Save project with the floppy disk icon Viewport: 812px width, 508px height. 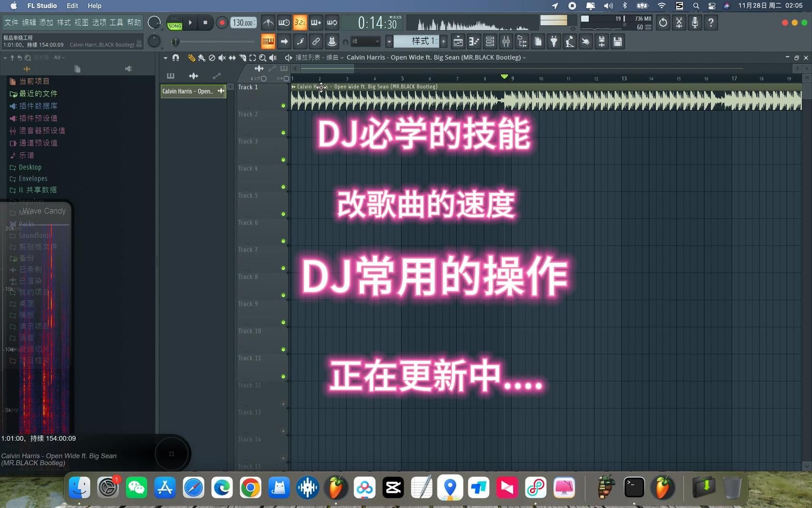(x=617, y=41)
